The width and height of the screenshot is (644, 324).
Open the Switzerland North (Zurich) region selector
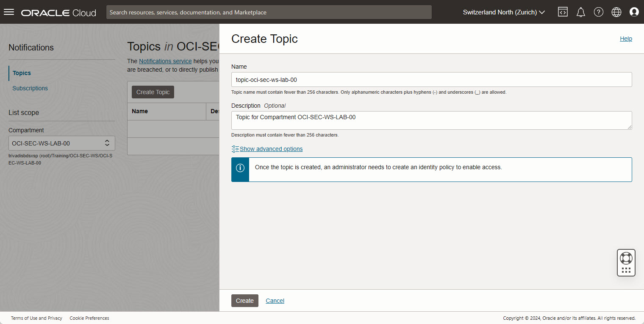click(503, 12)
